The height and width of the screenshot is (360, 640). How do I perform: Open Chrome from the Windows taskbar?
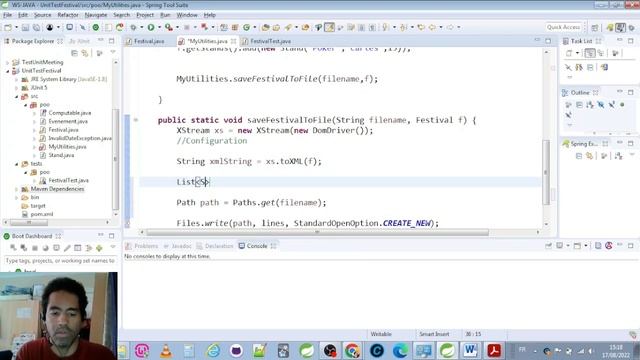pos(352,351)
